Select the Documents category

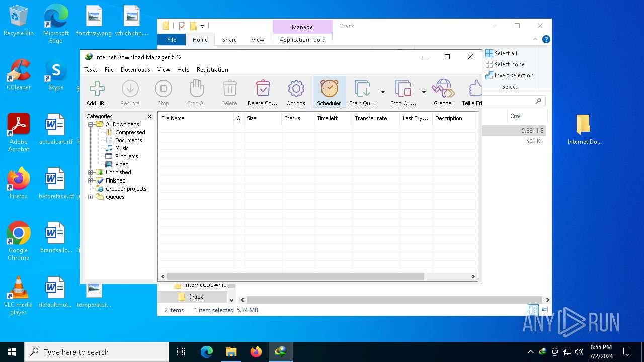tap(128, 140)
